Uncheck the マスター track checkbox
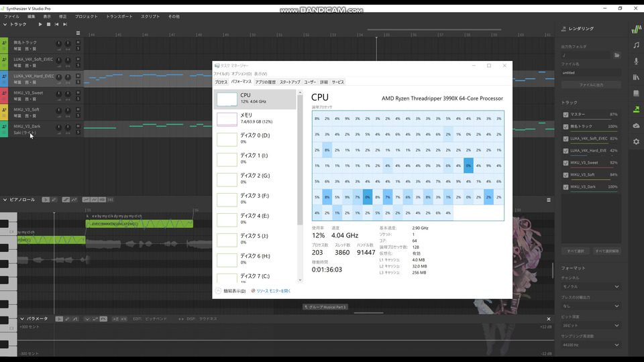 click(x=566, y=115)
